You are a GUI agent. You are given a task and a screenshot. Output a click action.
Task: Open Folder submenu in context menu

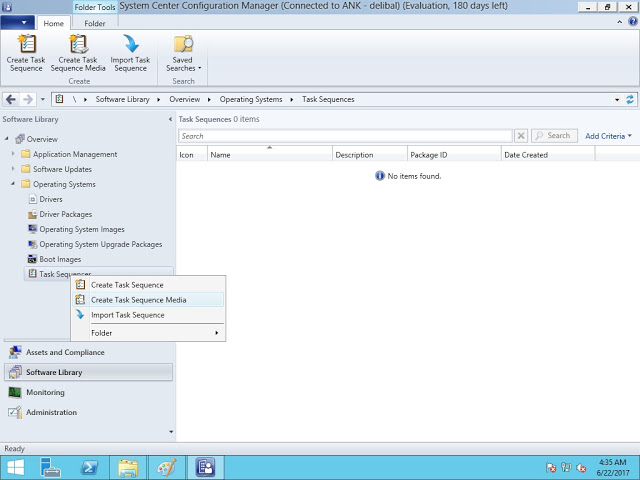coord(150,333)
